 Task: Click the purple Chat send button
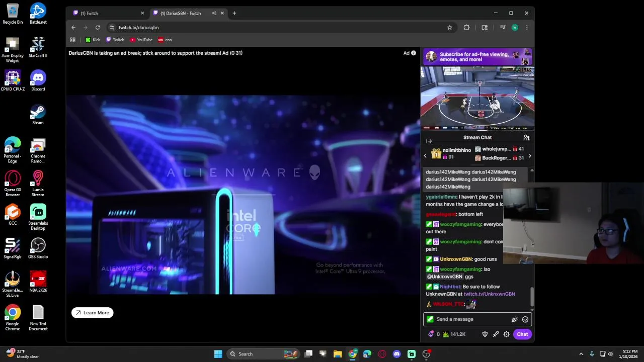[522, 334]
